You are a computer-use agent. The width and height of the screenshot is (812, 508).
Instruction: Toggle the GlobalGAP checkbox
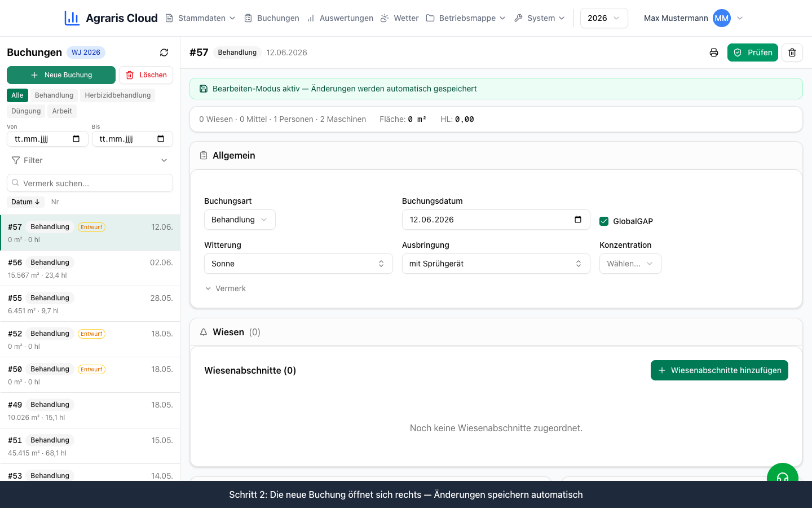pos(604,221)
